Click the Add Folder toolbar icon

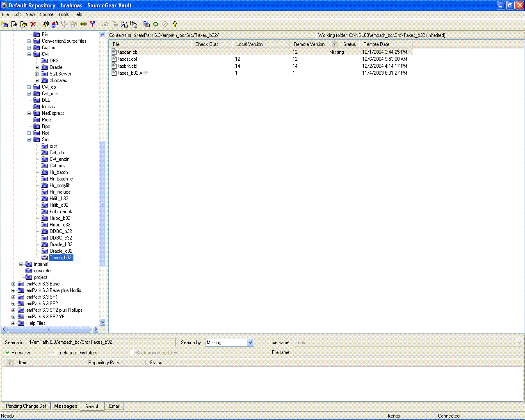24,24
